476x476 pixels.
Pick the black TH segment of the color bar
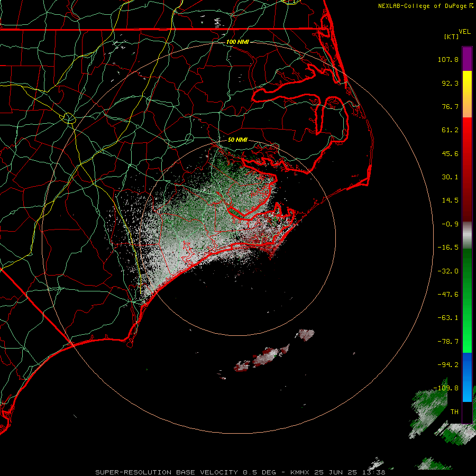467,413
